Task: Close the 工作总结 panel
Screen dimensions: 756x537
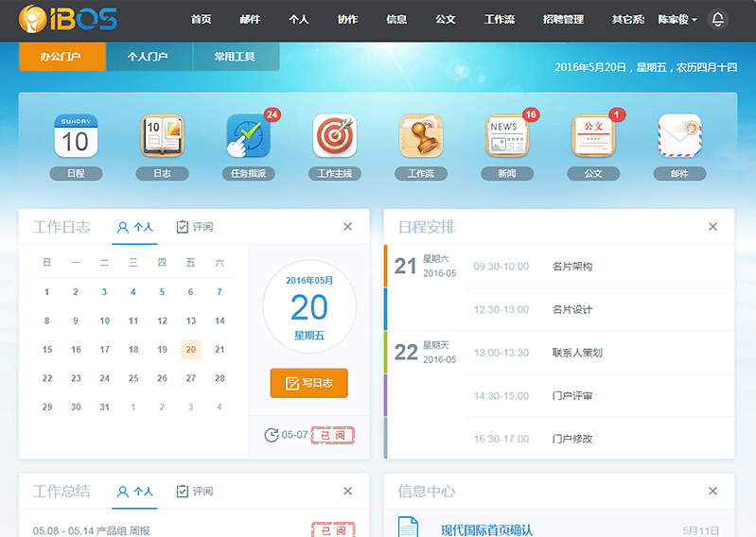Action: [x=347, y=491]
